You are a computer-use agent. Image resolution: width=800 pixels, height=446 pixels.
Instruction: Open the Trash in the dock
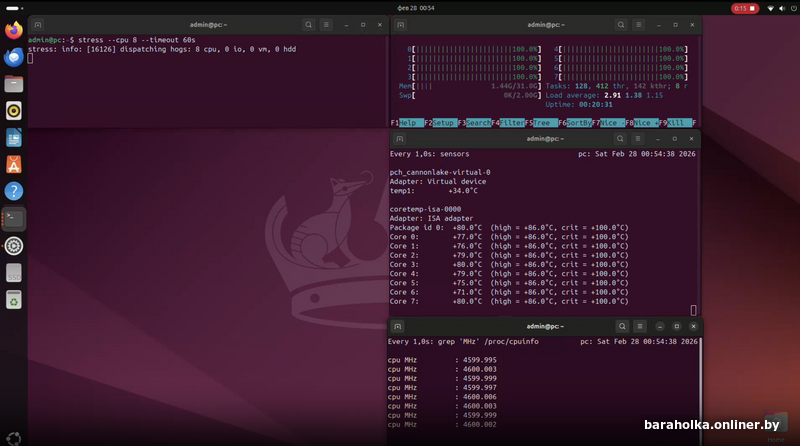click(x=14, y=300)
